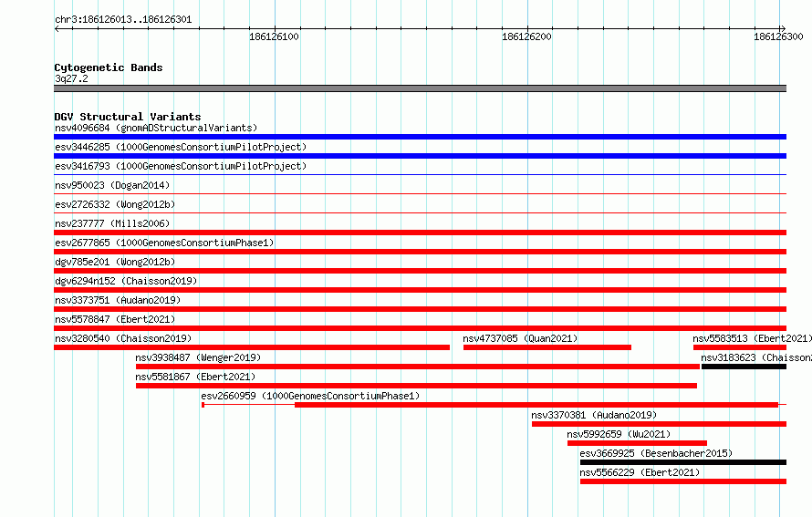
Task: Open nsv3373751 (Audano2019) variant
Action: [x=118, y=300]
